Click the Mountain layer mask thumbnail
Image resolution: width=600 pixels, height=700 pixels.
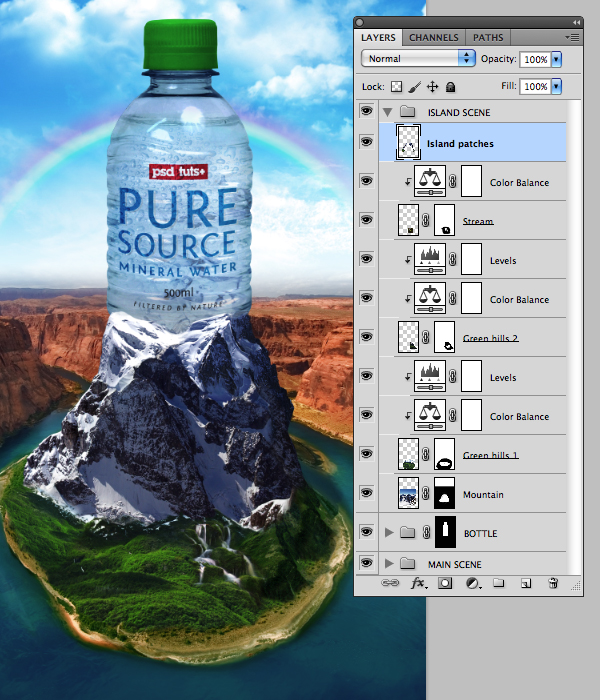click(x=444, y=493)
